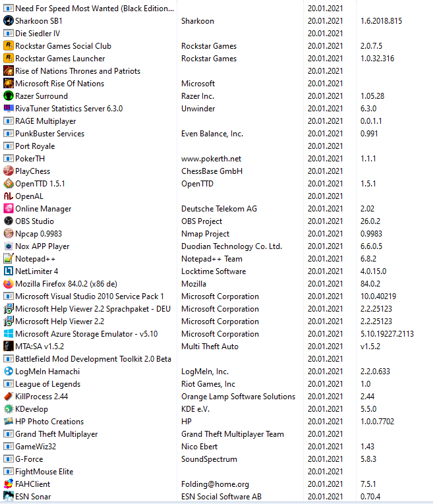
Task: Click publisher ChessBase GmbH
Action: (x=212, y=171)
